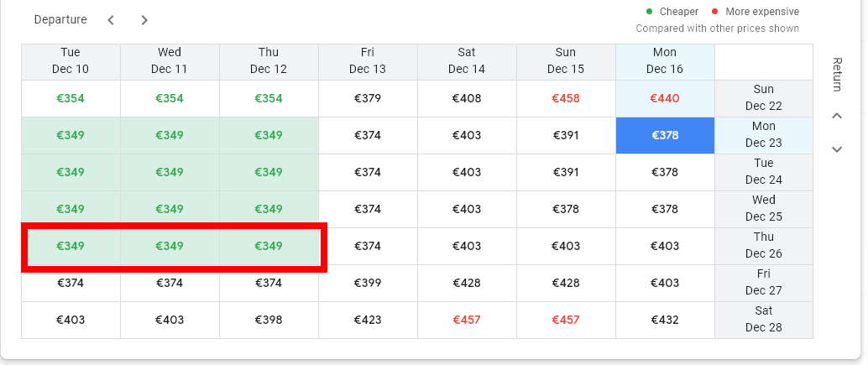Select the highlighted €378 Mon Dec 16 cell
Screen dimensions: 868x365
coord(665,135)
